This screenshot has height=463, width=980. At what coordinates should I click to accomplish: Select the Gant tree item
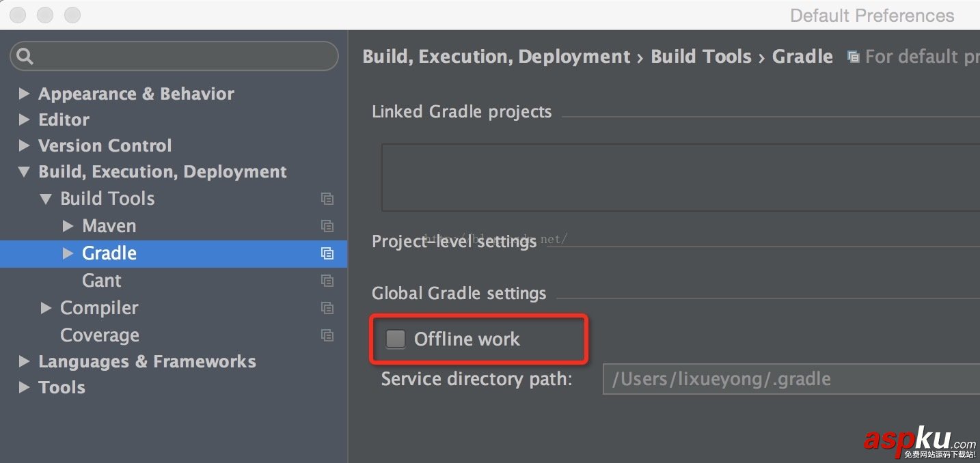101,281
